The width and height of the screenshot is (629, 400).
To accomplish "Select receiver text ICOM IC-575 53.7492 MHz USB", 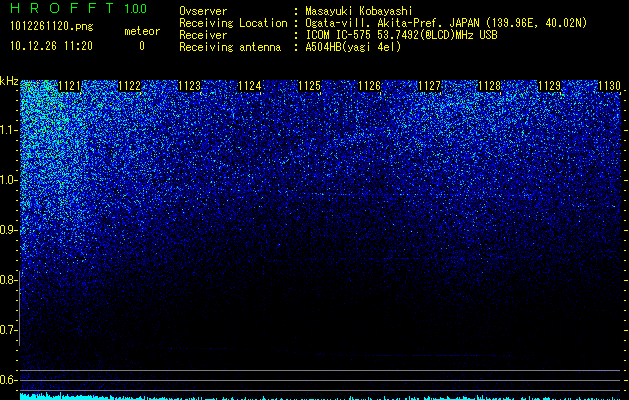I will click(x=401, y=35).
